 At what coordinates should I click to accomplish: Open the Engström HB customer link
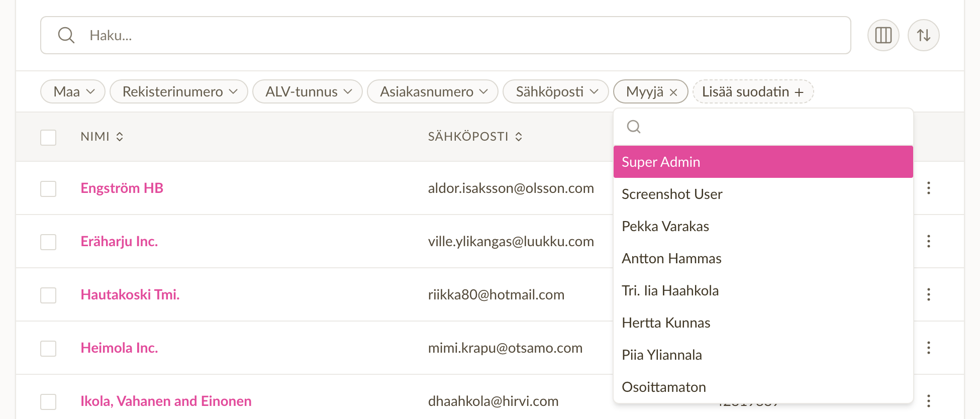click(122, 188)
